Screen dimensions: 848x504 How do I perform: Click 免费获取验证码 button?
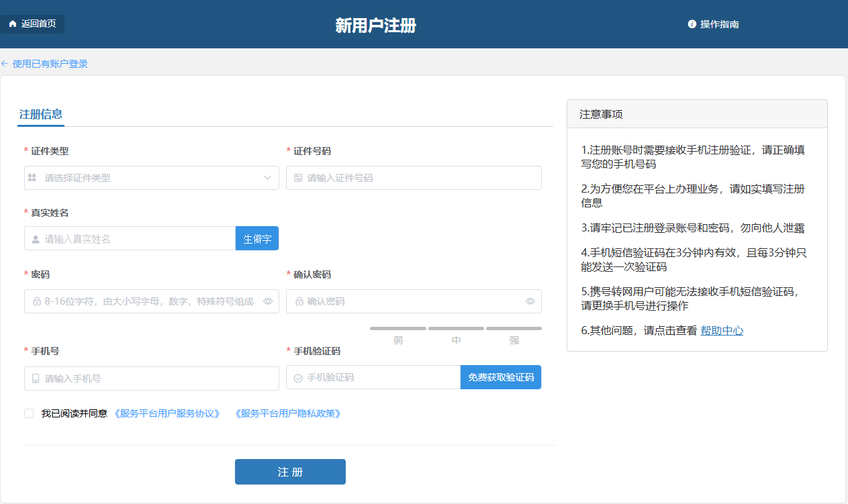tap(501, 377)
